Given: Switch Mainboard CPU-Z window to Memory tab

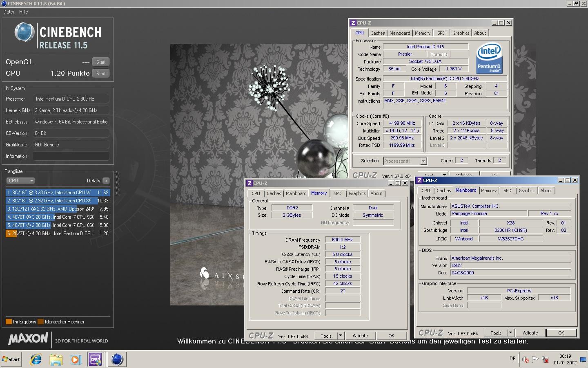Looking at the screenshot, I should click(489, 191).
